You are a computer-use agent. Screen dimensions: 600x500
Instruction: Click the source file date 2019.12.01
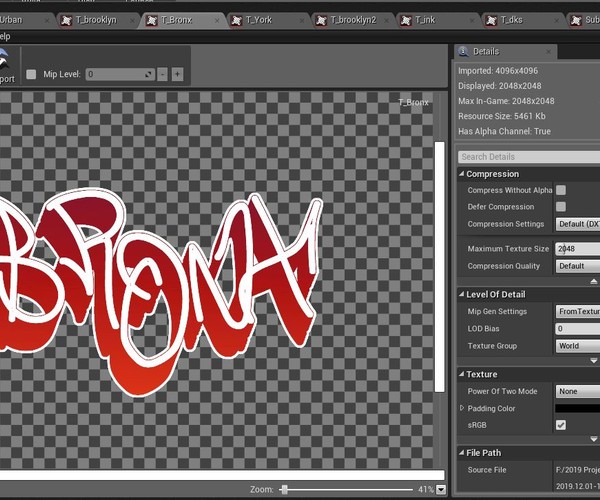(x=578, y=487)
